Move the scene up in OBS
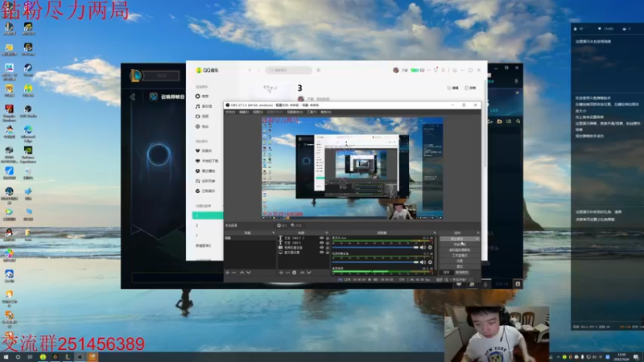This screenshot has height=362, width=644. [242, 273]
